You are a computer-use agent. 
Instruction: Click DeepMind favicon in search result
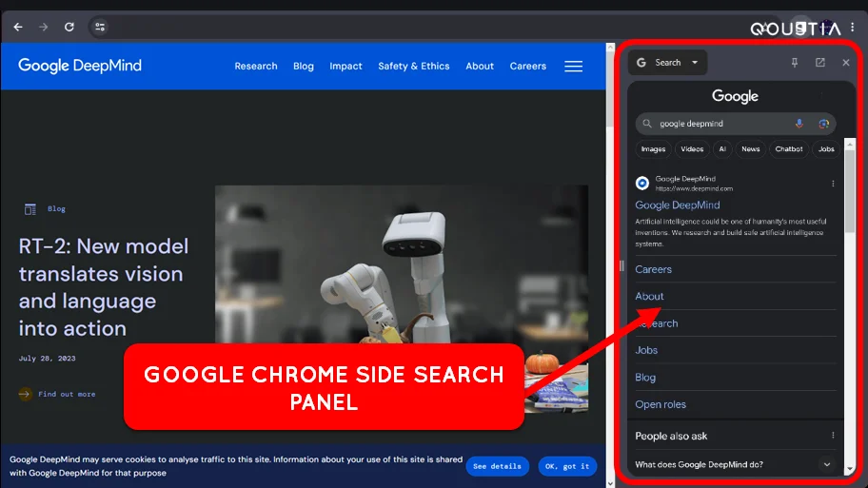point(642,184)
